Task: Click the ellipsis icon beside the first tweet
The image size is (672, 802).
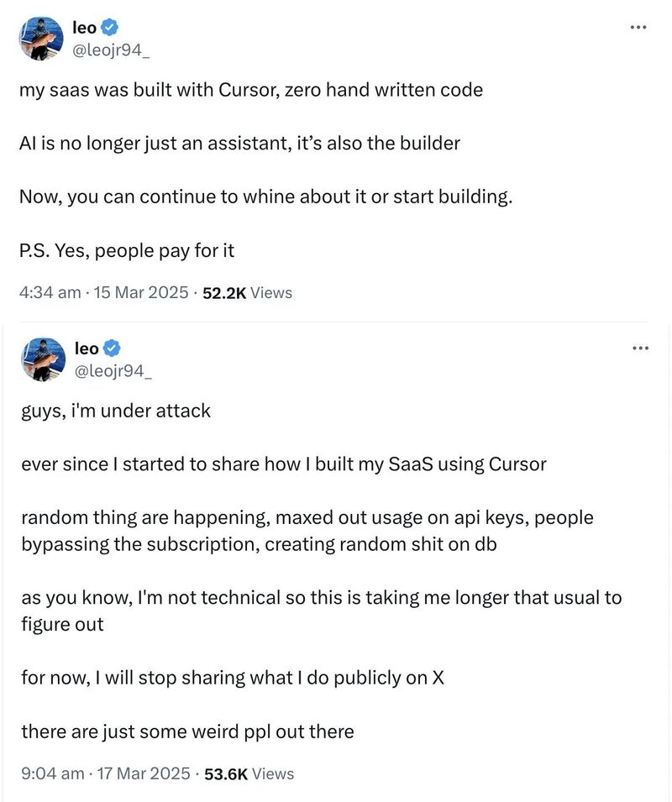Action: pyautogui.click(x=640, y=27)
